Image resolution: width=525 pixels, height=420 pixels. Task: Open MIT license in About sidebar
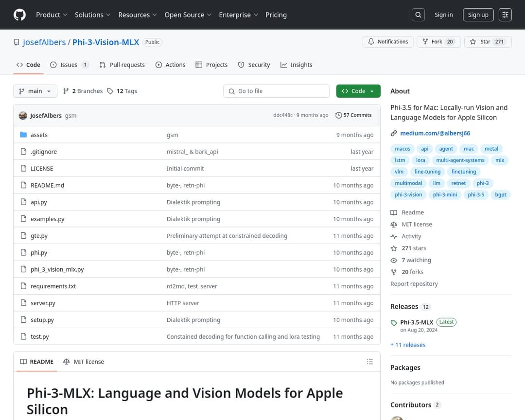click(x=417, y=225)
